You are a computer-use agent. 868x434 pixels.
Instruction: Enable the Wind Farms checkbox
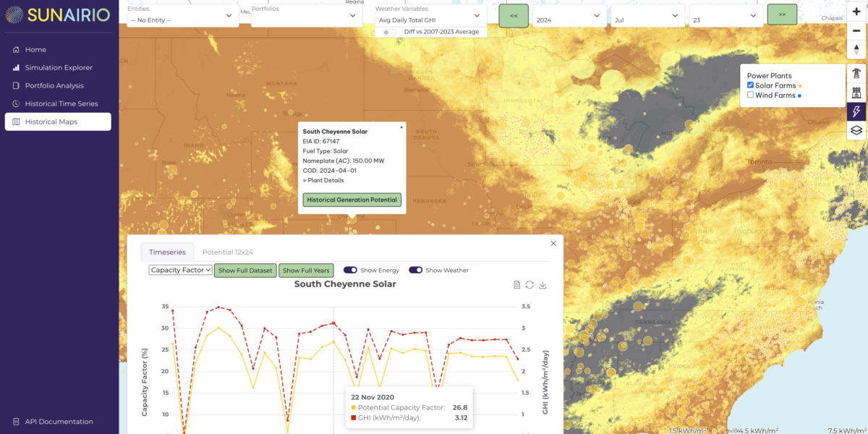click(751, 95)
